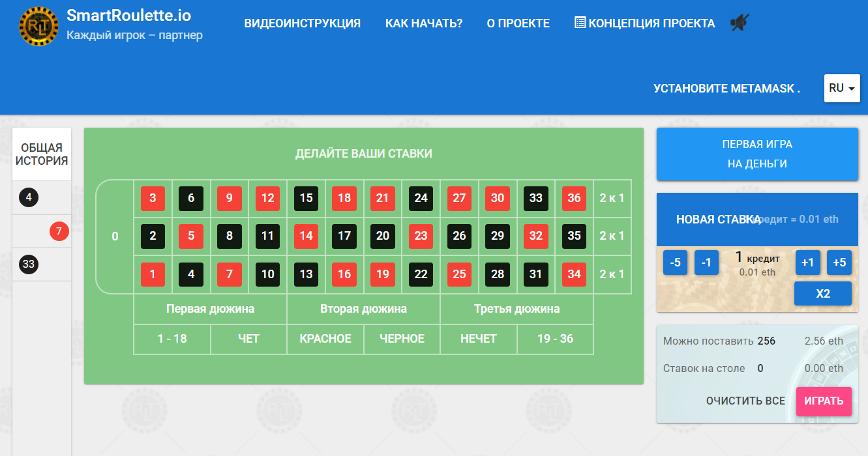Click red history entry number 7 in history list
868x456 pixels.
(59, 231)
